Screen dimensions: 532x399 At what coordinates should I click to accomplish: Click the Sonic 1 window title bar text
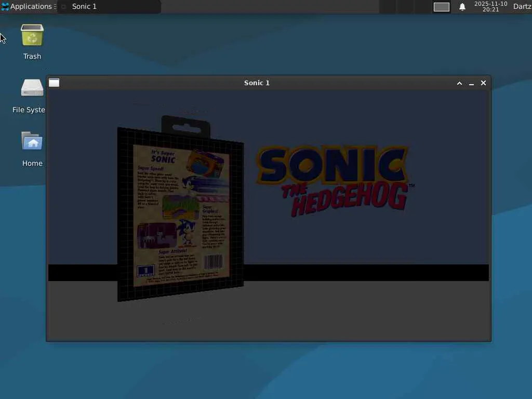(257, 83)
